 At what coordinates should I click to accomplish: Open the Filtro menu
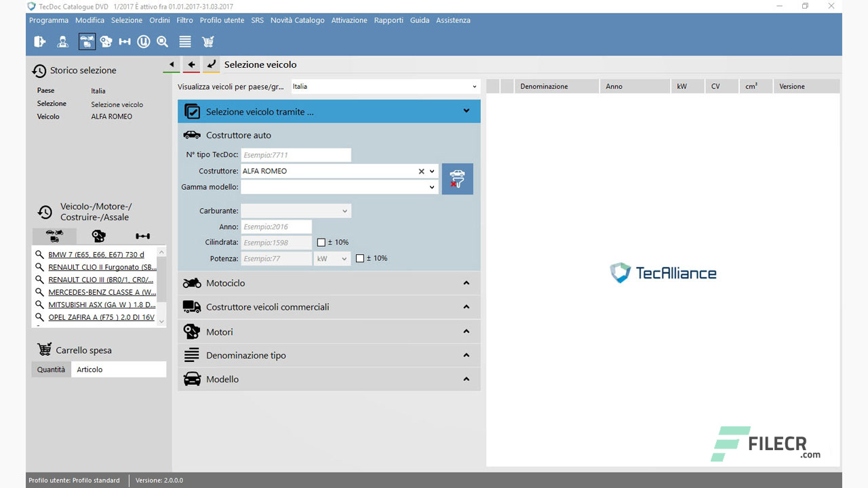184,20
